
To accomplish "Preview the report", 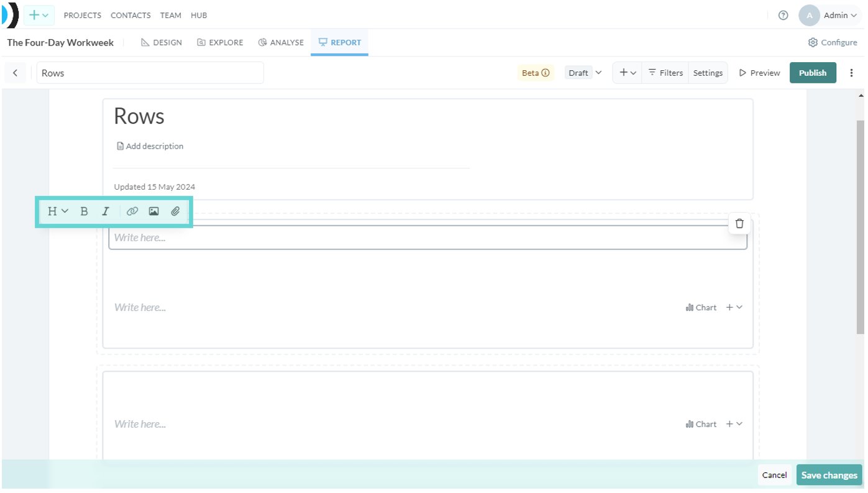I will coord(759,73).
